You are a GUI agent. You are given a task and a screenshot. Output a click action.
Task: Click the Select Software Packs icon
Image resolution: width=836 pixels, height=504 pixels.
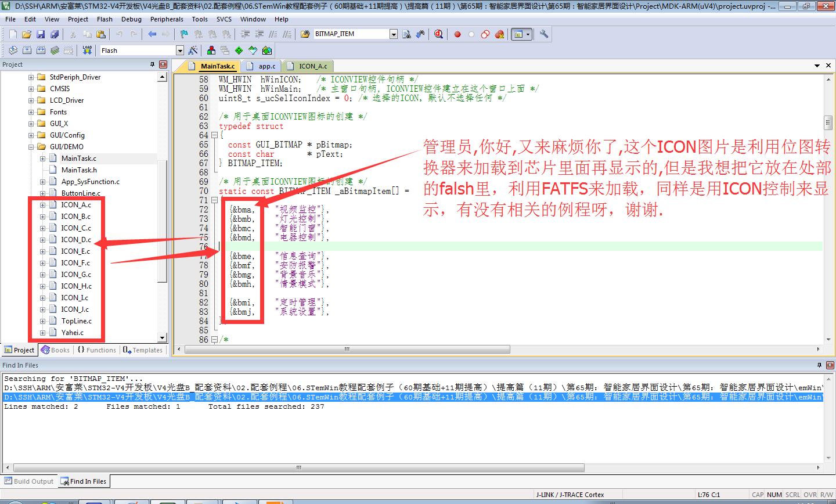pyautogui.click(x=253, y=51)
